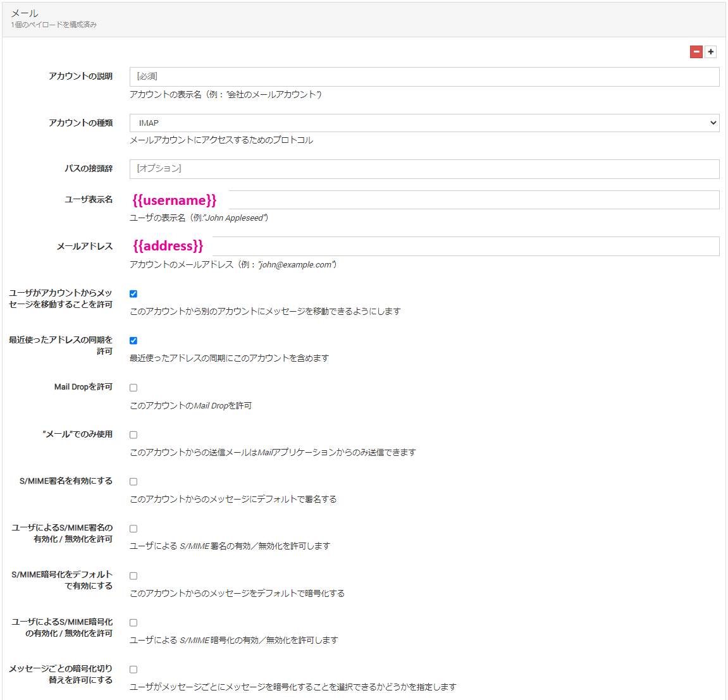
Task: Uncheck ユーザがアカウントからメッセージを移動することを許可 checkbox
Action: [133, 294]
